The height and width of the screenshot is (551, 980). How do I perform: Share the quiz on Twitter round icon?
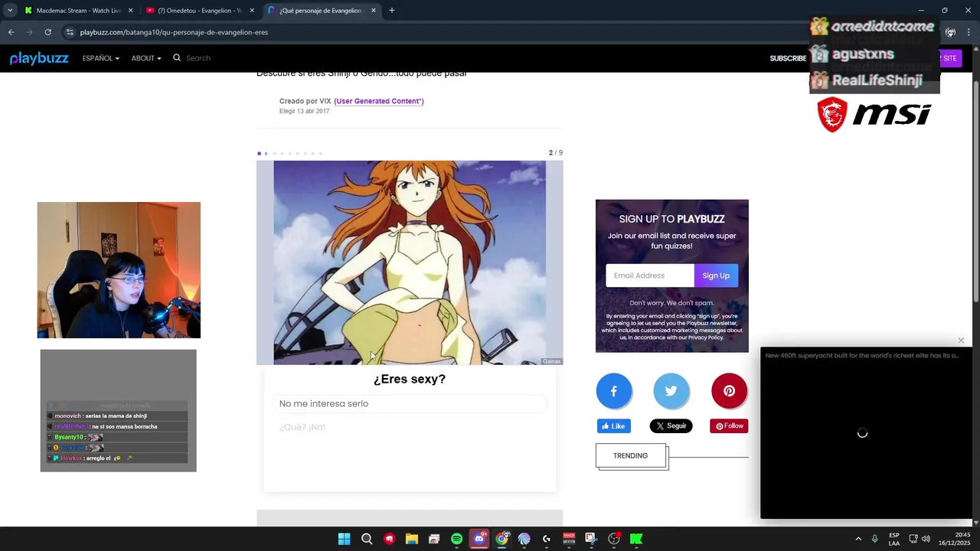[671, 391]
